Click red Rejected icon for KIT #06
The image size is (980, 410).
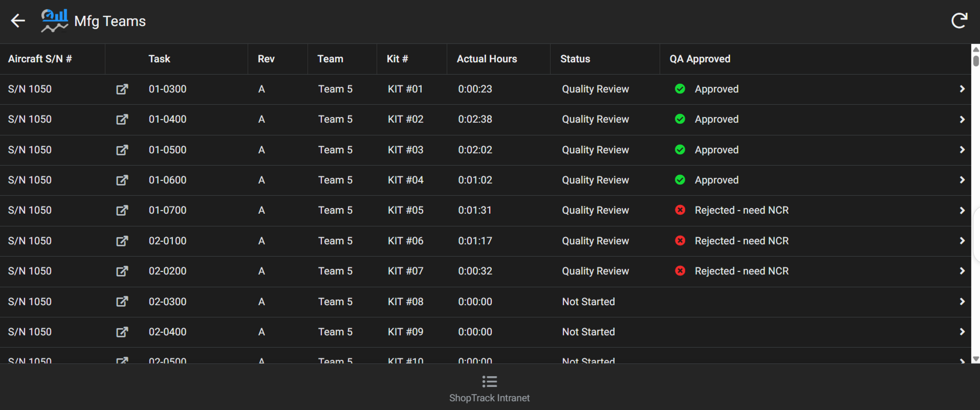pos(680,241)
